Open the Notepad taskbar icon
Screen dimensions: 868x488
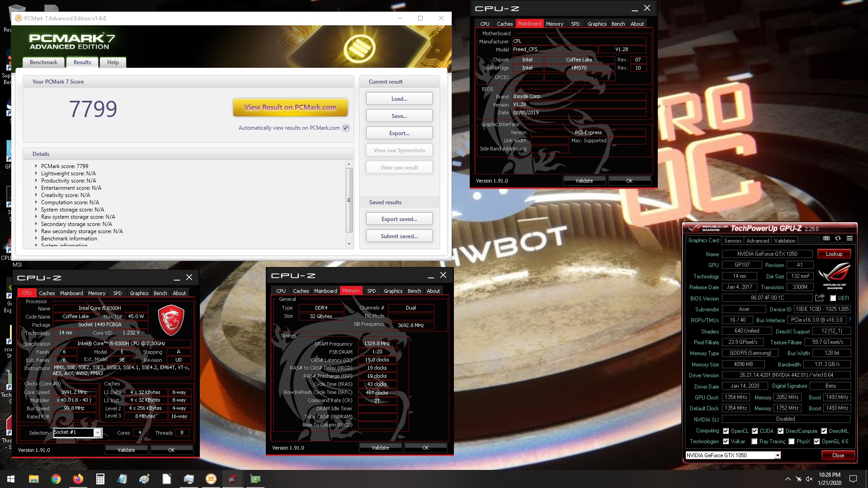[122, 479]
